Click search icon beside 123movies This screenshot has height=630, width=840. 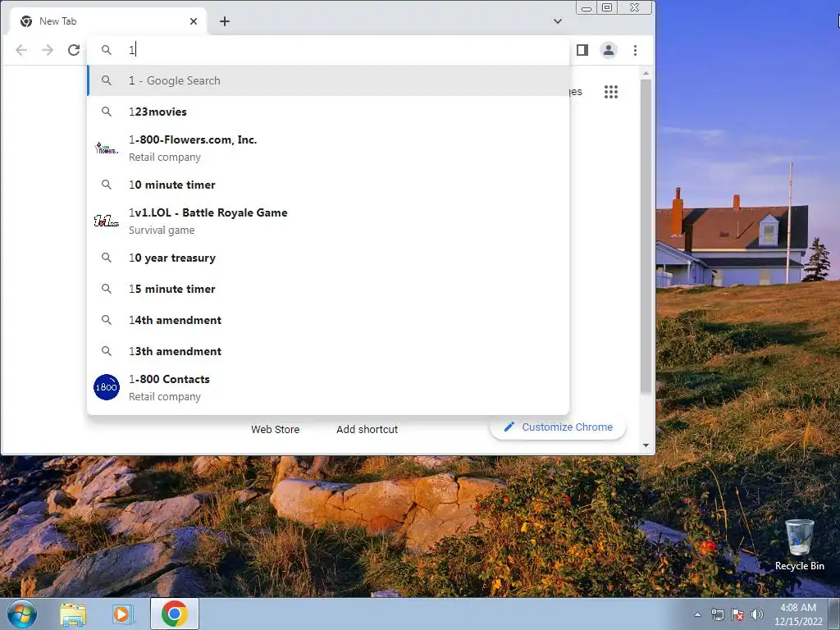point(107,112)
